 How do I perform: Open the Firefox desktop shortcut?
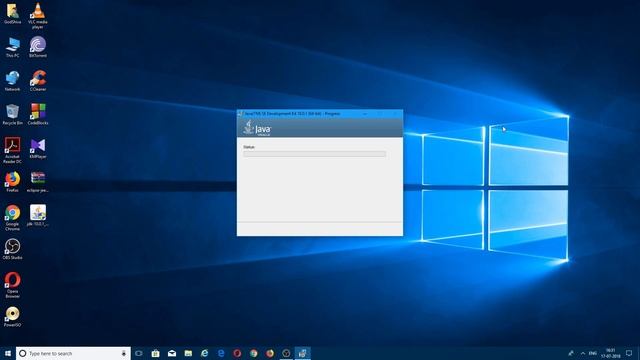(x=13, y=182)
